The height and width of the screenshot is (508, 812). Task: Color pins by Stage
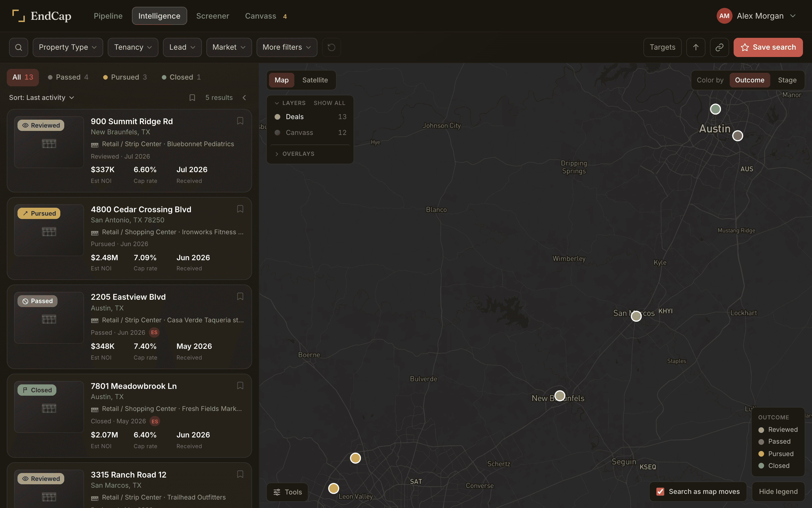pyautogui.click(x=787, y=80)
